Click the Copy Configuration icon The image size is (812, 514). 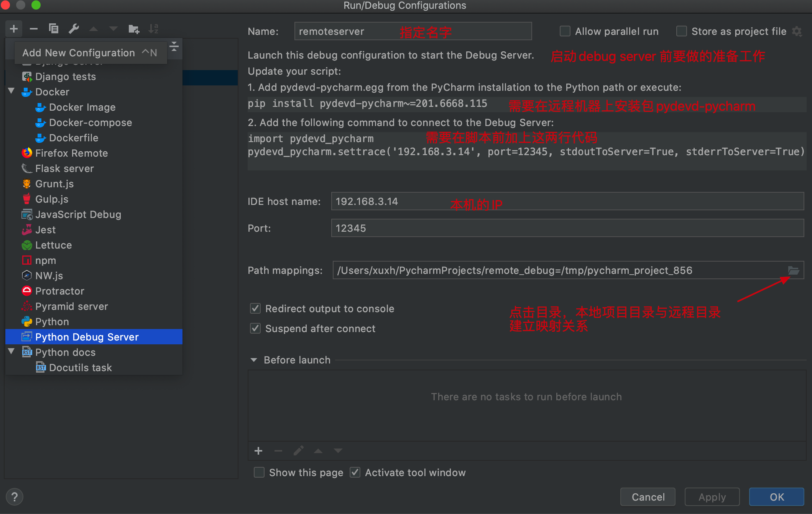[54, 29]
